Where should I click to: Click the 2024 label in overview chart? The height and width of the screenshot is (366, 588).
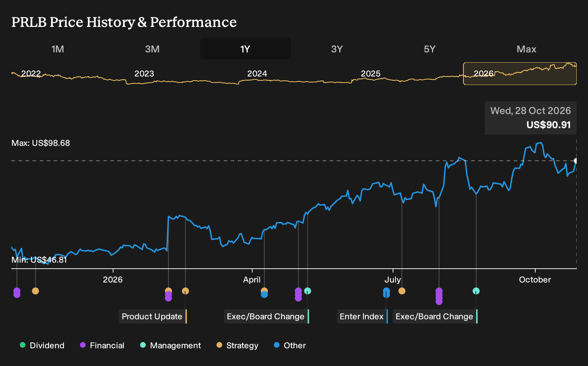click(257, 74)
